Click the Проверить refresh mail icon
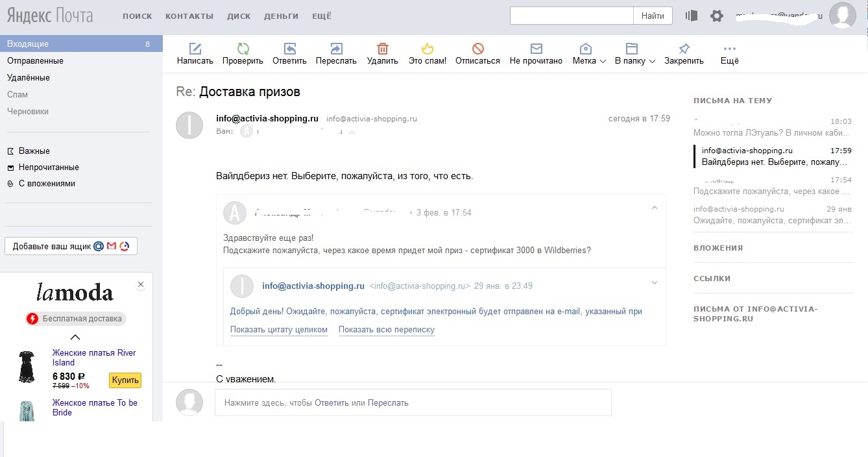 [x=243, y=49]
